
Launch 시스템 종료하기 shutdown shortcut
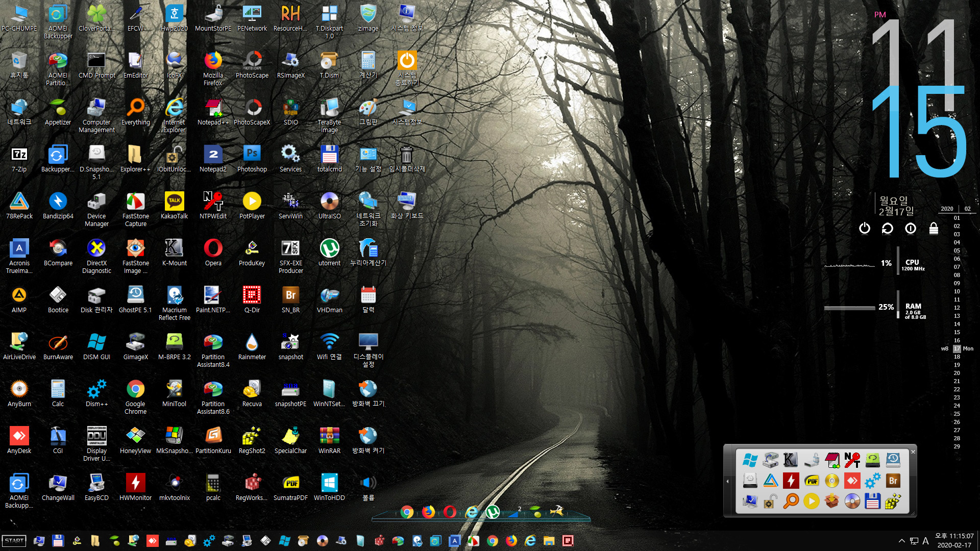click(407, 68)
